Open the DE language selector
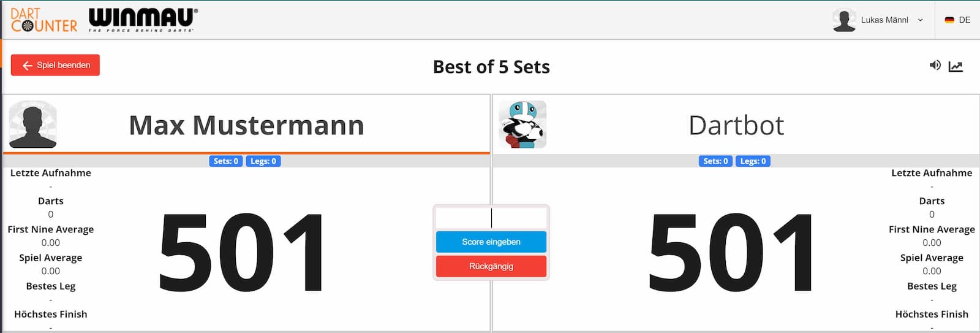The image size is (980, 333). tap(958, 20)
